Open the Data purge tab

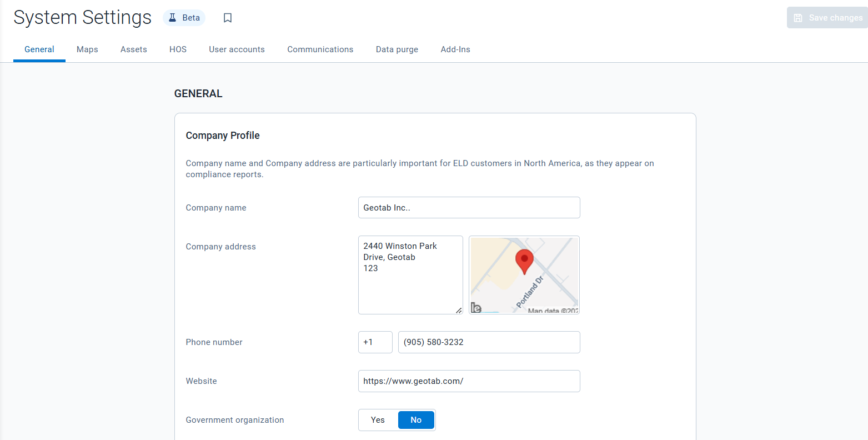(397, 49)
